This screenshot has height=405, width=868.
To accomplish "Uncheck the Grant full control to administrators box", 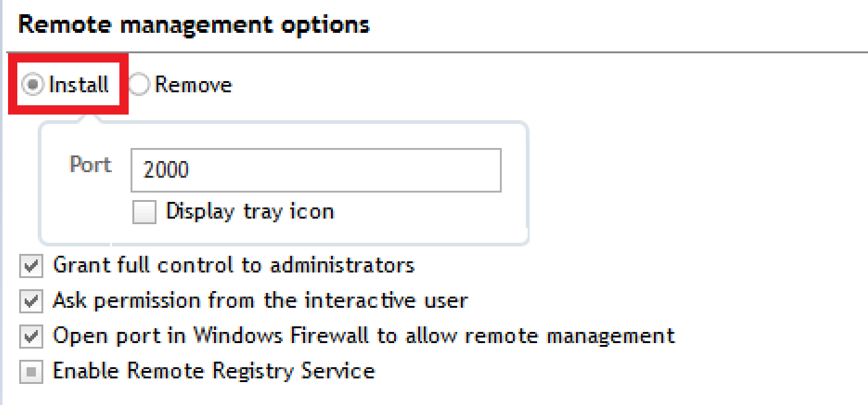I will click(31, 267).
